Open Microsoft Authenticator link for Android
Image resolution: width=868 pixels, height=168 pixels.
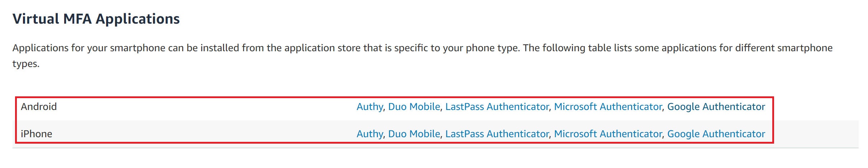click(608, 107)
